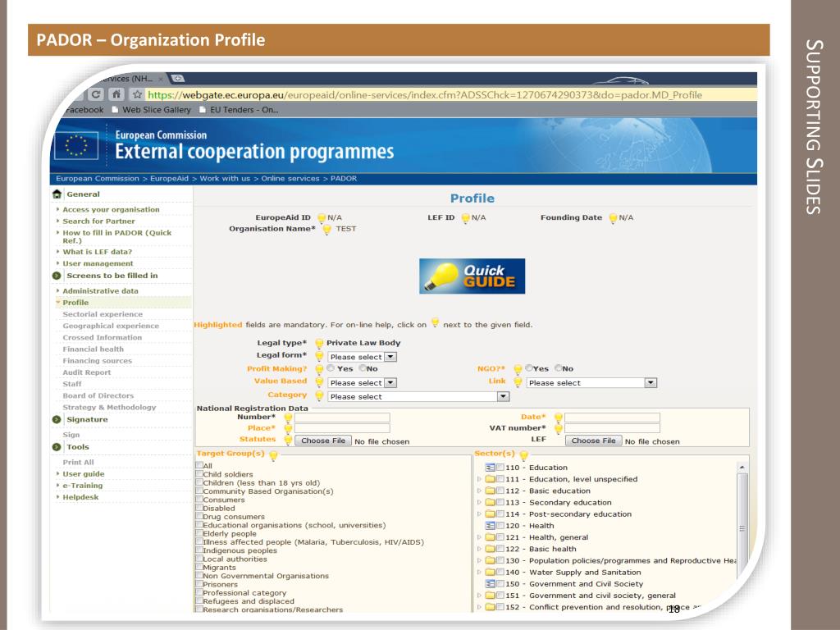Tick the 140 - Water Supply and Sanitation checkbox

pos(500,572)
